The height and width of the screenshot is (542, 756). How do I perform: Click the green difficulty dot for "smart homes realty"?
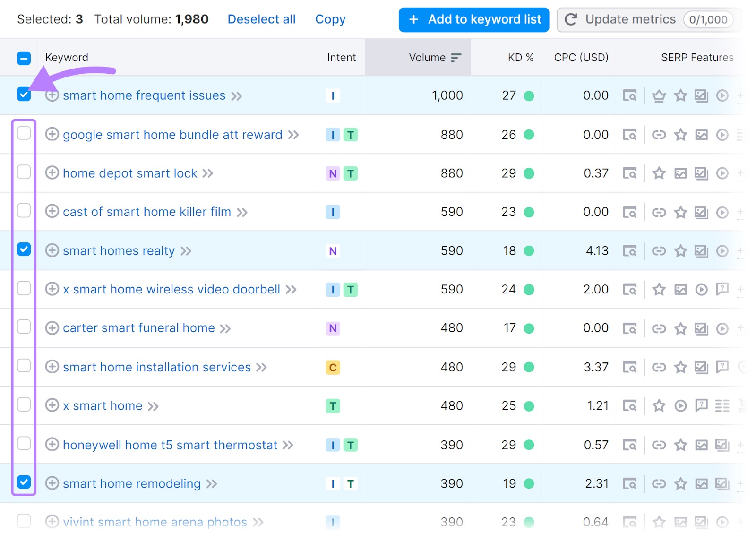click(x=529, y=251)
